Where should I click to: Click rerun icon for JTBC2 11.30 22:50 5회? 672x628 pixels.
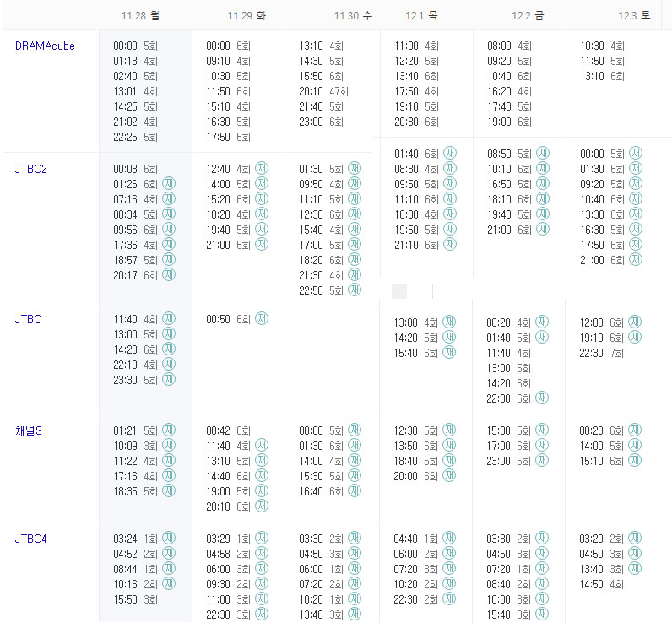355,290
